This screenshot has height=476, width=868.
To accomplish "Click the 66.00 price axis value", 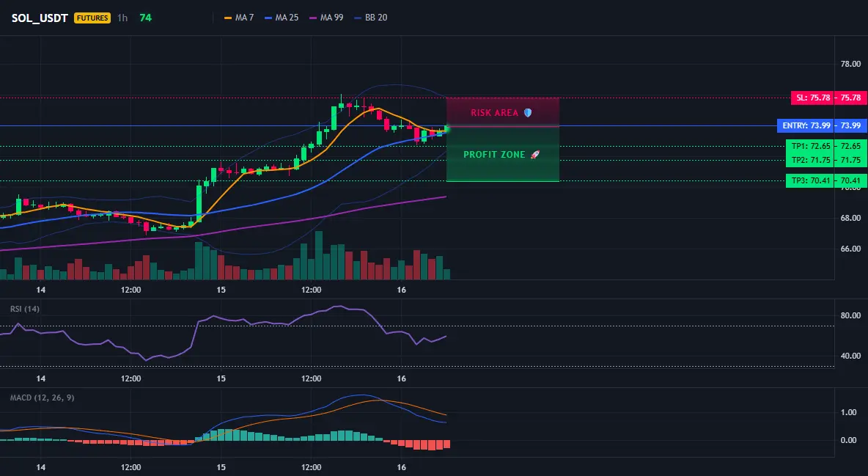I will click(850, 249).
